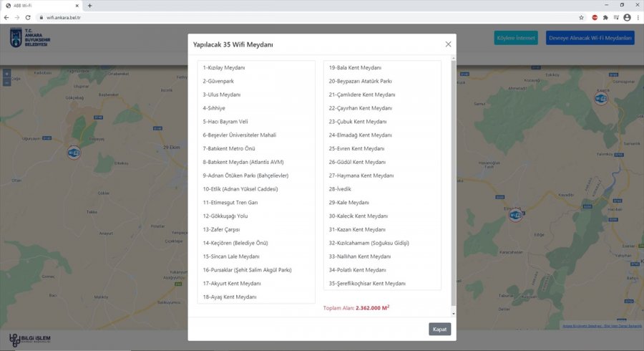Screen dimensions: 644x351
Task: Close the dialog with the X icon
Action: click(448, 44)
